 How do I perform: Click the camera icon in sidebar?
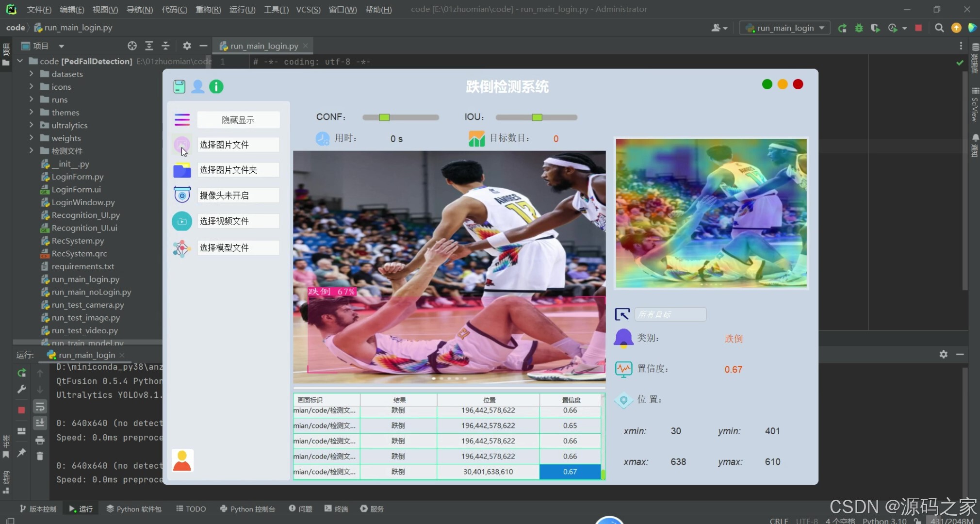tap(182, 195)
